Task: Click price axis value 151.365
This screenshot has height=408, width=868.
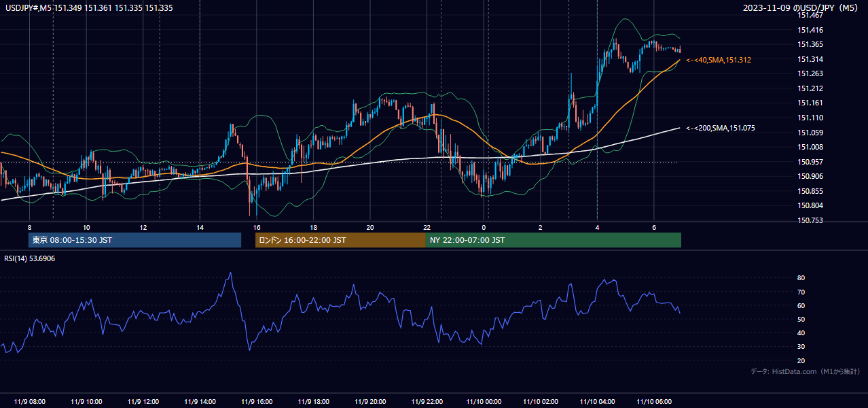Action: 810,44
